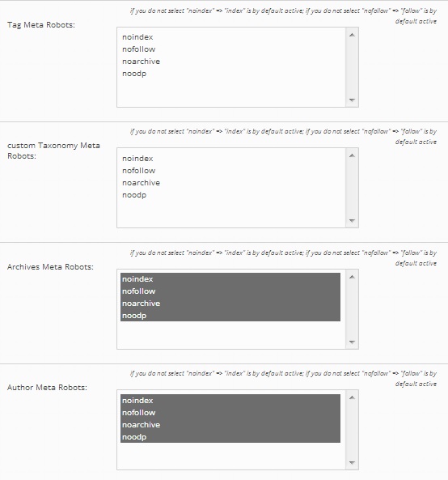Select nofollow in Tag Meta Robots list
This screenshot has height=480, width=448.
230,49
